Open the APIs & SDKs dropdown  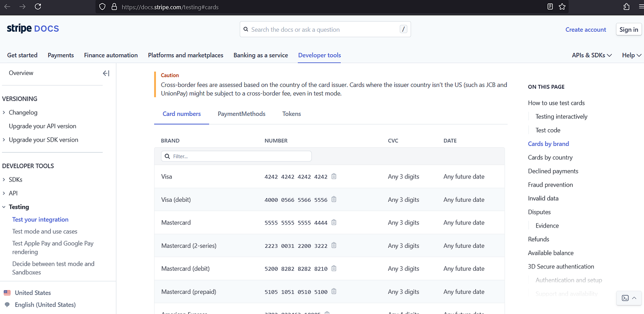(592, 55)
